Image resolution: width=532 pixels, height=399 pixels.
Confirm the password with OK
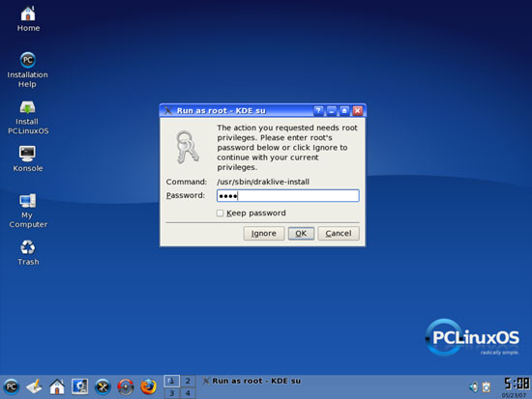pyautogui.click(x=301, y=233)
